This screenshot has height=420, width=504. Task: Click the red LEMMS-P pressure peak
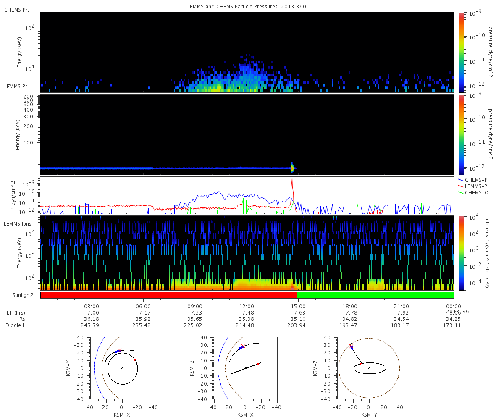coord(292,180)
